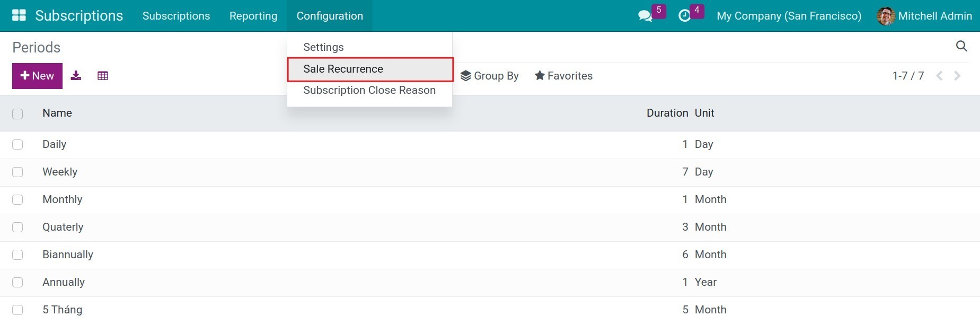This screenshot has width=980, height=324.
Task: Click the New button
Action: (37, 76)
